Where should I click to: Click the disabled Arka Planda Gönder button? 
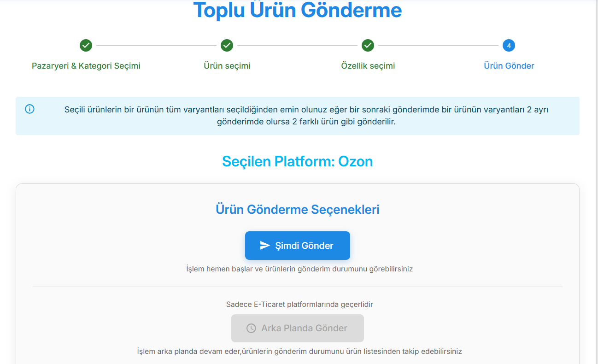coord(297,328)
